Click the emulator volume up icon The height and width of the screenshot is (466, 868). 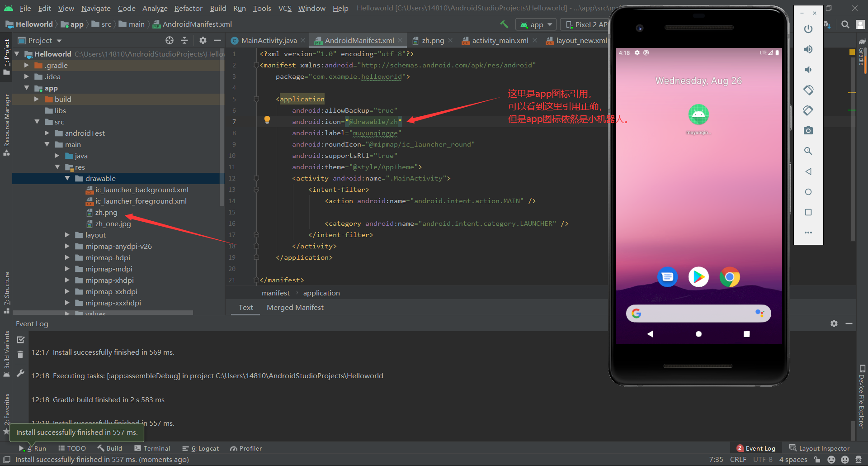coord(808,49)
